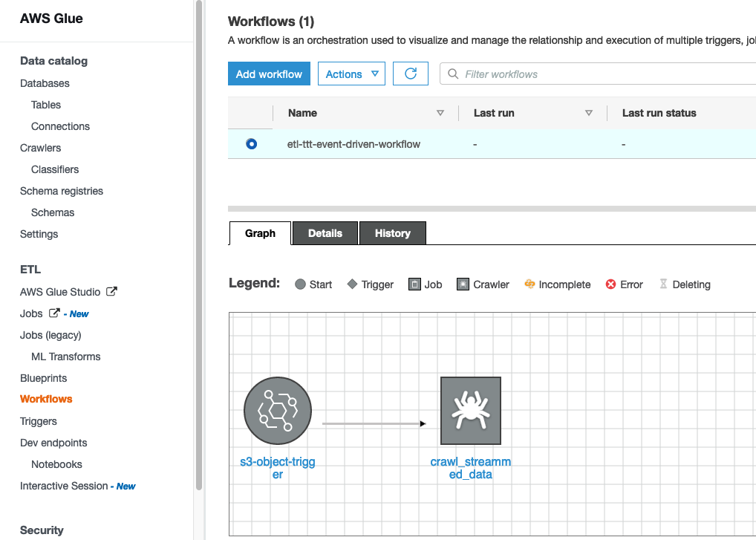Click the Add workflow button

point(269,74)
